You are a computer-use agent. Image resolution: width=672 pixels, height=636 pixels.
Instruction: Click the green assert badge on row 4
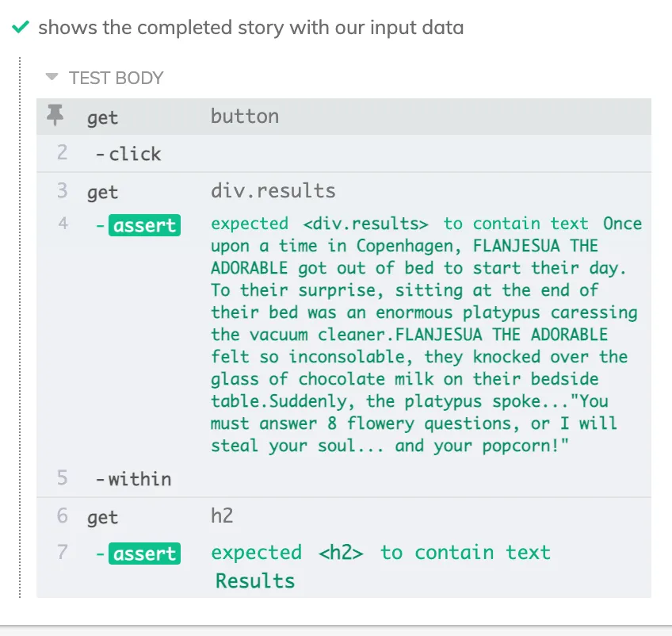144,226
